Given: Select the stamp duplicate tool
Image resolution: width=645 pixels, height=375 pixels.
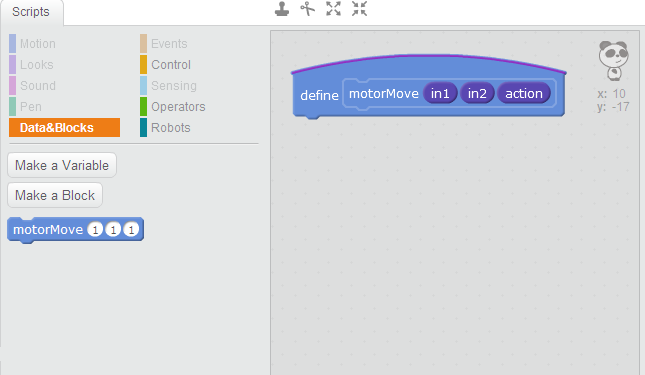Looking at the screenshot, I should point(282,9).
